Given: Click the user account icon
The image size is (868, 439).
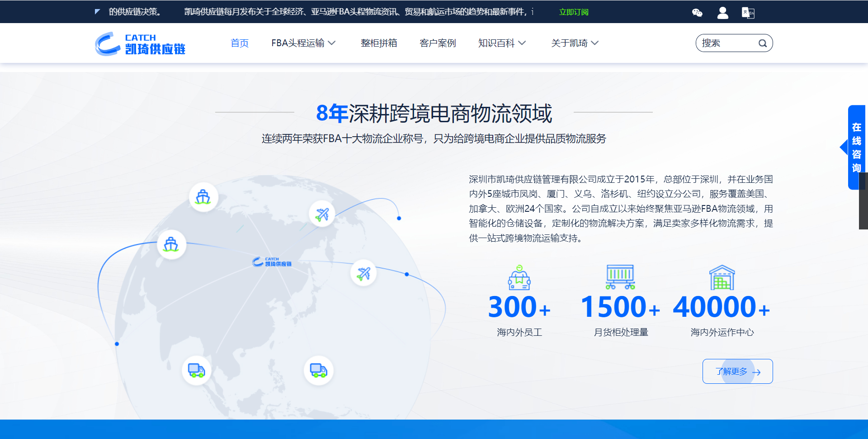Looking at the screenshot, I should 722,13.
